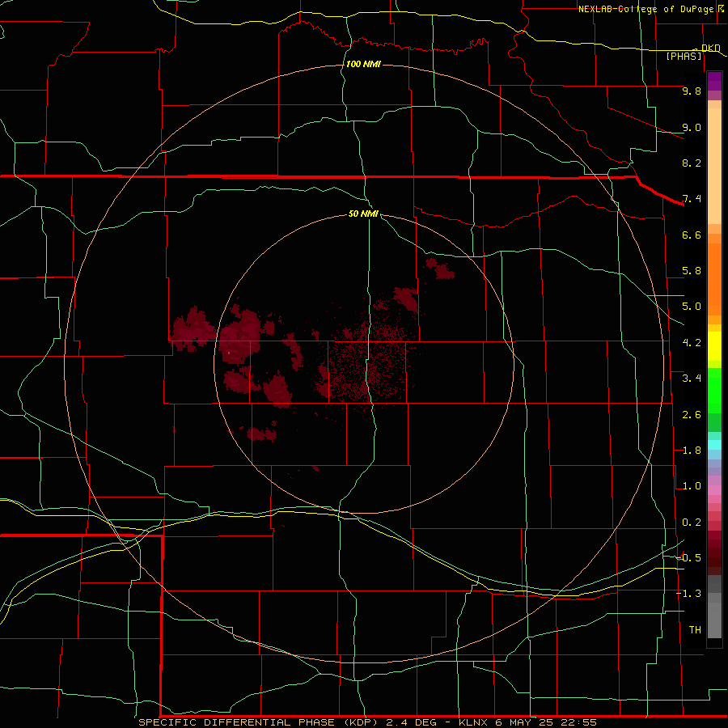
Task: Click the 5.8 scale value
Action: click(x=692, y=271)
